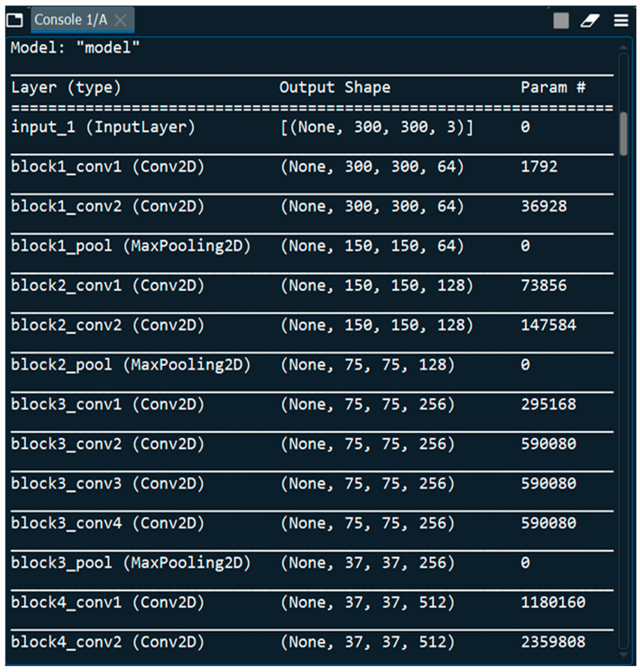Switch to the Console 1/A tab

click(71, 20)
